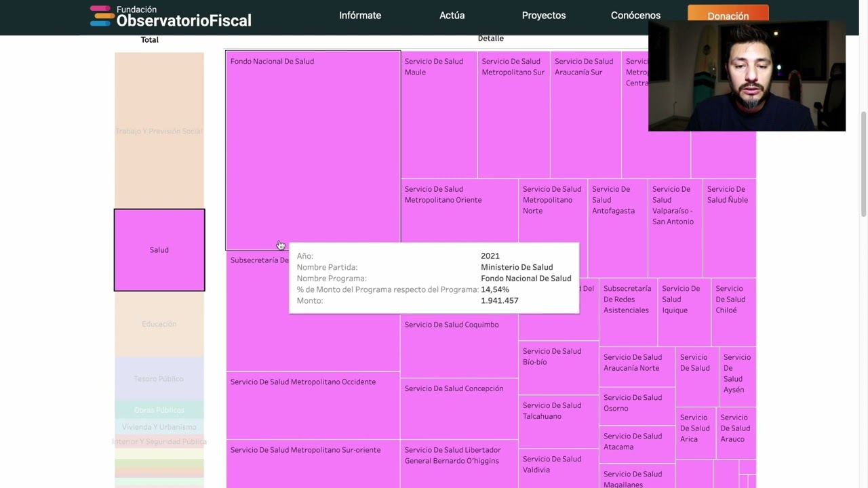The width and height of the screenshot is (868, 488).
Task: Select the Educación block in Total column
Action: click(159, 324)
